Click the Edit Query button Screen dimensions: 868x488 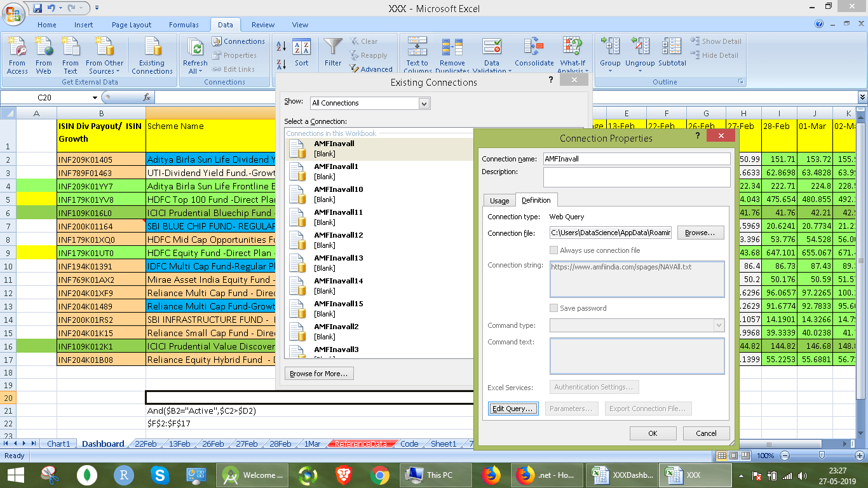pos(513,409)
